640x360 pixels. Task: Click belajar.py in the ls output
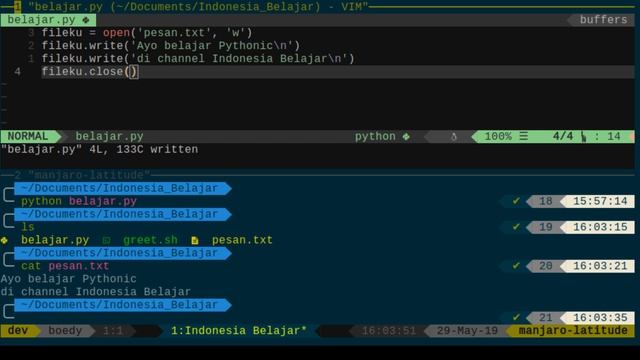click(55, 240)
